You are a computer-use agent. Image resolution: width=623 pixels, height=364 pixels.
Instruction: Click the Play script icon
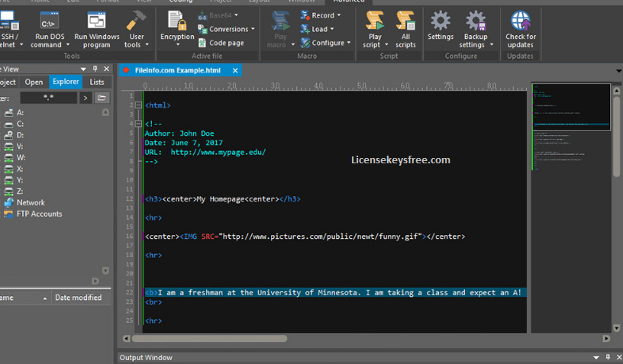pos(375,21)
